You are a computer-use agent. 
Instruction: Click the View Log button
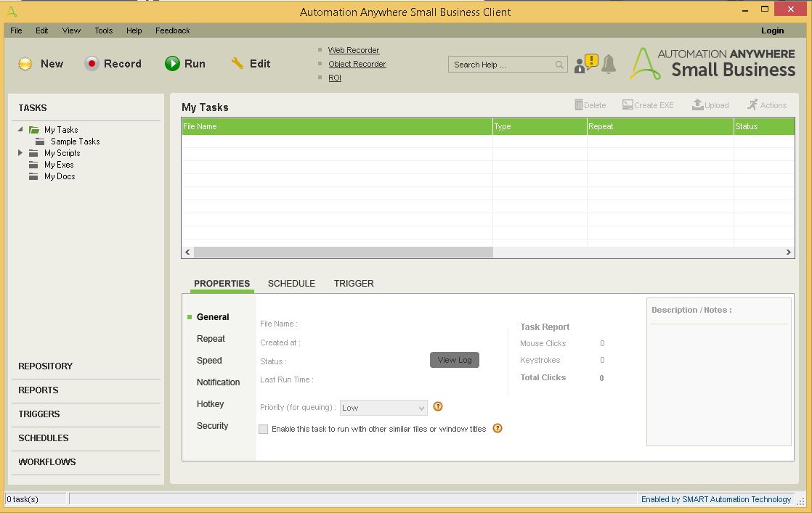pos(454,359)
